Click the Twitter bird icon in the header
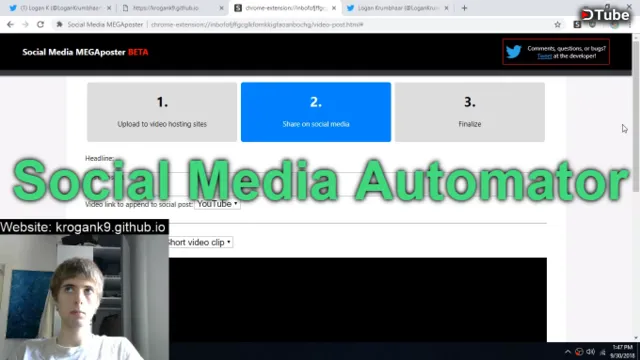Screen dimensions: 640x360 pyautogui.click(x=513, y=52)
